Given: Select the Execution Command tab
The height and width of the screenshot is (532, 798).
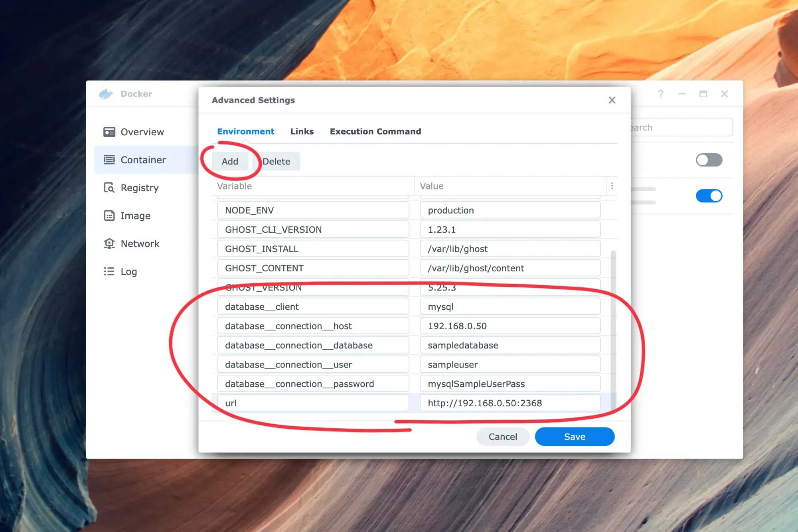Looking at the screenshot, I should pyautogui.click(x=375, y=131).
